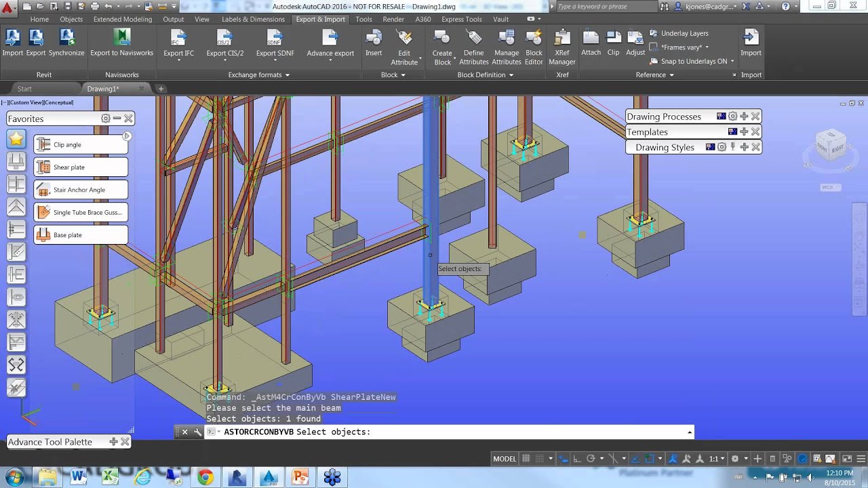Switch to the Render tab
Screen dimensions: 868x488
(x=393, y=19)
